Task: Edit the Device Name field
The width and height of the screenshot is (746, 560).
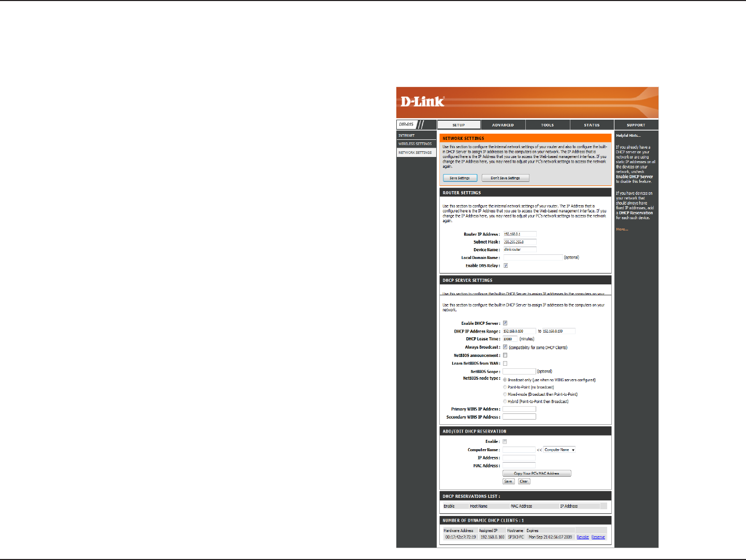Action: [x=520, y=250]
